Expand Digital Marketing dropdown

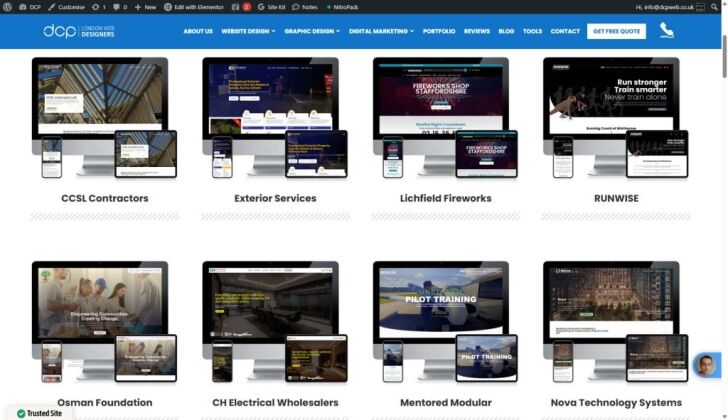click(381, 31)
